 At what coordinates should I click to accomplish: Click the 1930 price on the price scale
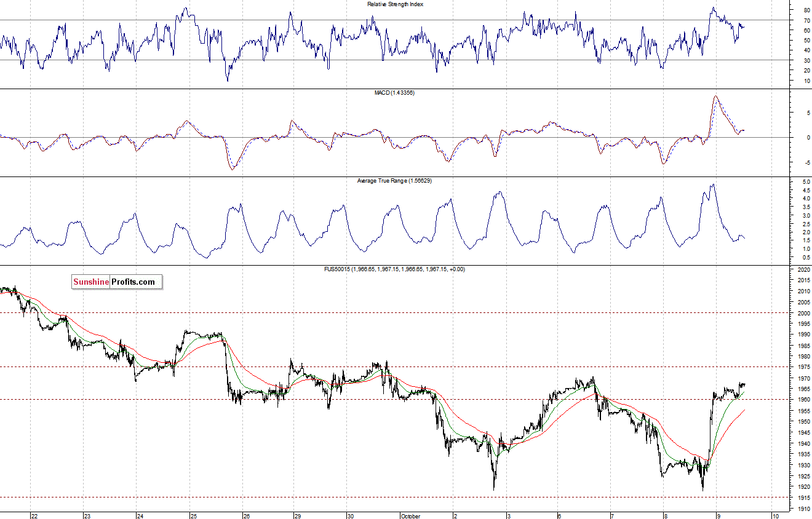[804, 465]
